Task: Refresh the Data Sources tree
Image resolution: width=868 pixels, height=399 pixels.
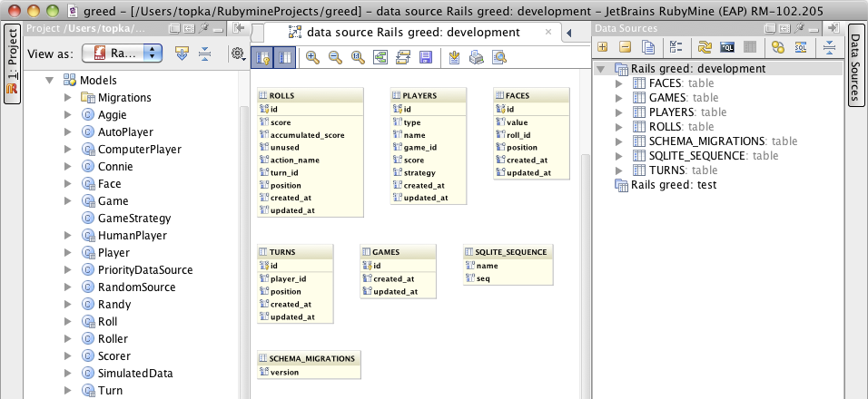Action: pos(705,47)
